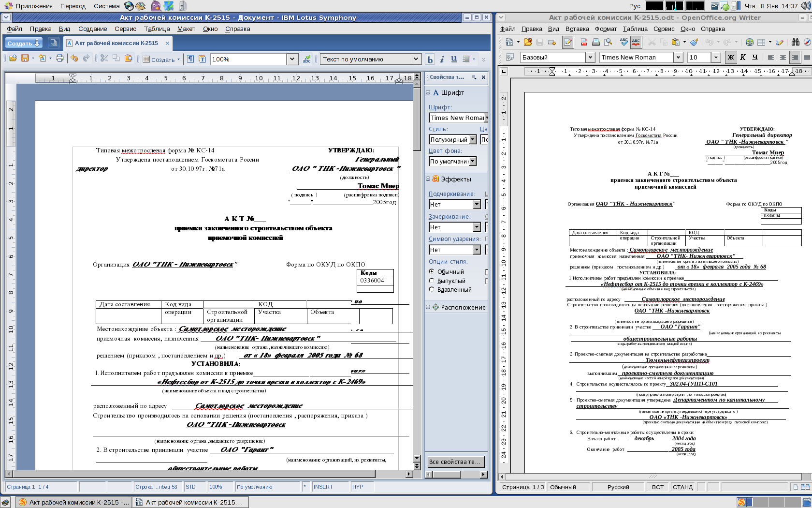Open the 'Создание' menu in Lotus Symphony
This screenshot has height=508, width=812.
[x=93, y=29]
